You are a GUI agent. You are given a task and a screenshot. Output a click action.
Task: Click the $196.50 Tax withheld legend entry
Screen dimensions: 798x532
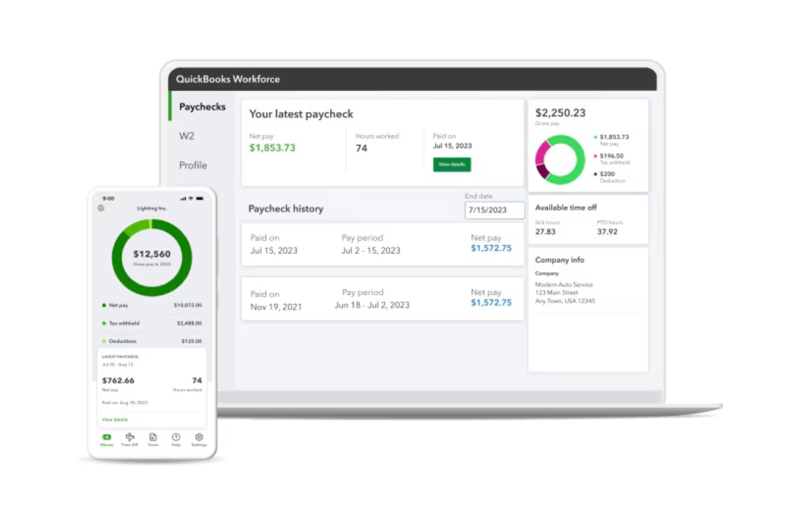click(612, 158)
